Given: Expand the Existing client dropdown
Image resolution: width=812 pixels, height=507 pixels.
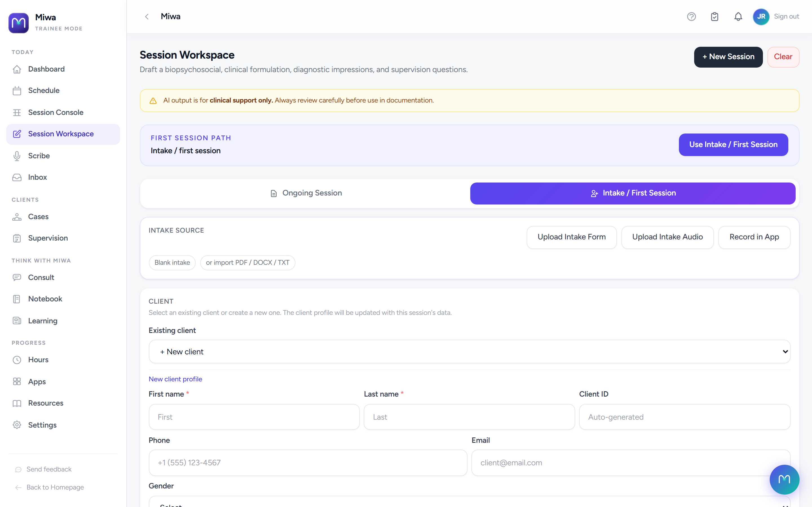Looking at the screenshot, I should [469, 352].
